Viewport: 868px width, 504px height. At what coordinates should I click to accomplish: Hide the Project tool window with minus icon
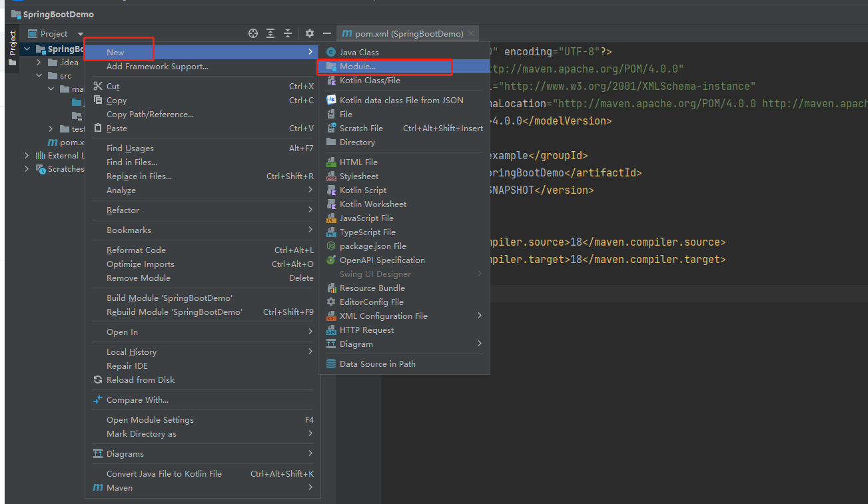(326, 33)
